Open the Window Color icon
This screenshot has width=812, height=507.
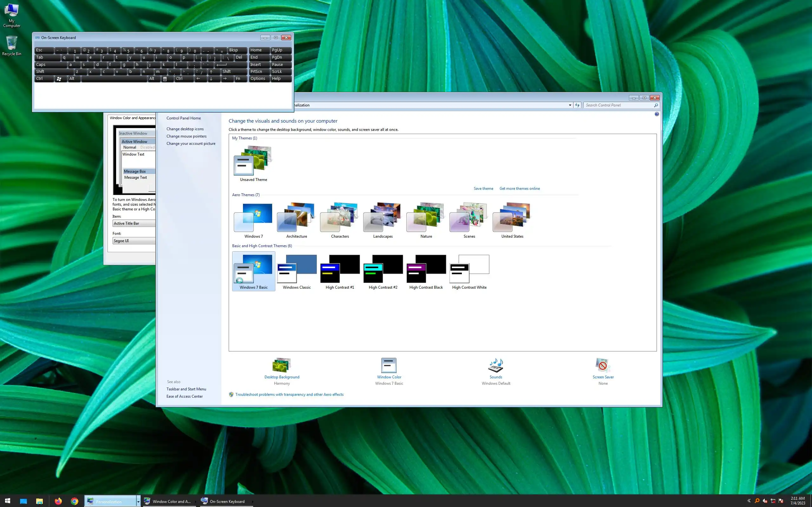coord(389,365)
